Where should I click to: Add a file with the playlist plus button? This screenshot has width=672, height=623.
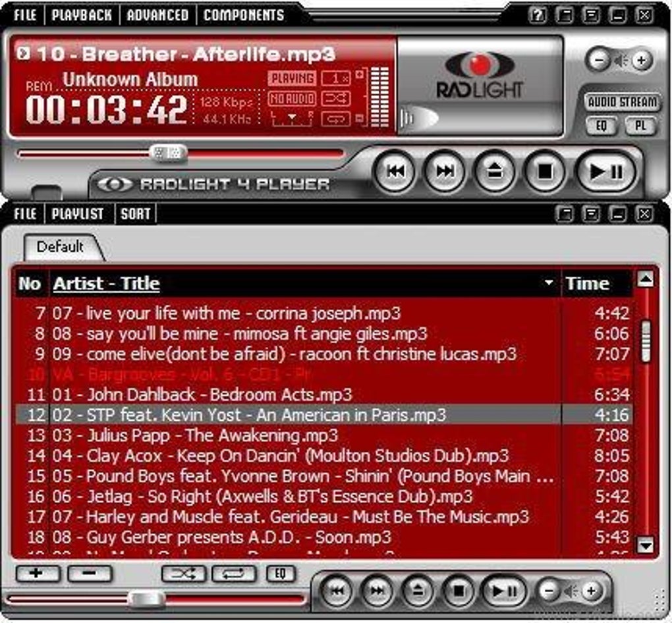[37, 574]
